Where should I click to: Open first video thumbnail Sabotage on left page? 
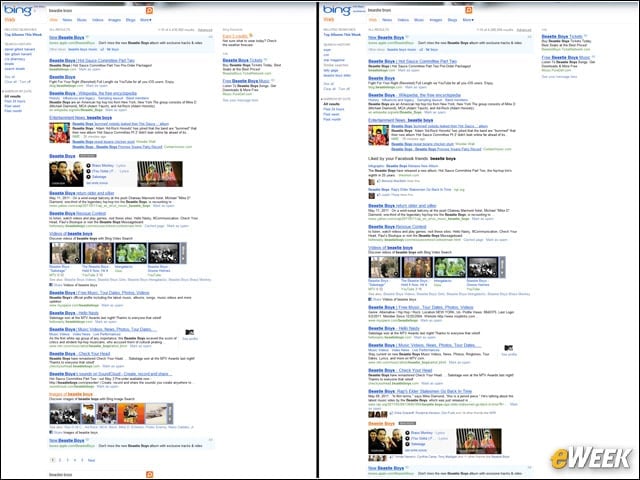point(65,253)
